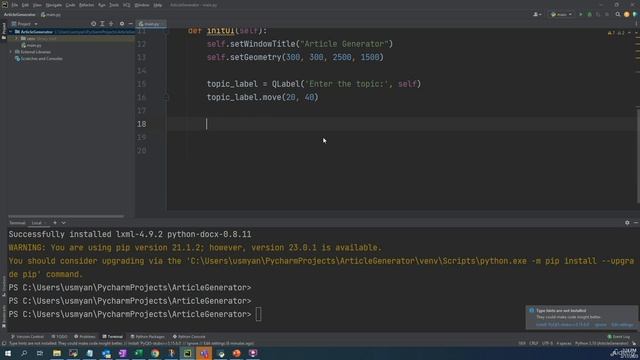Open Task View on taskbar
This screenshot has width=640, height=360.
(40, 353)
